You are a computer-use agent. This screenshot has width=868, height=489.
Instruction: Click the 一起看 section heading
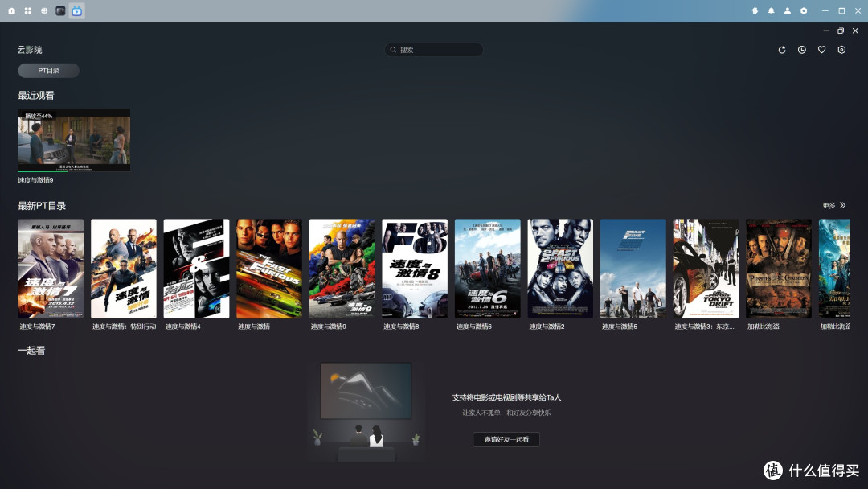click(x=31, y=351)
